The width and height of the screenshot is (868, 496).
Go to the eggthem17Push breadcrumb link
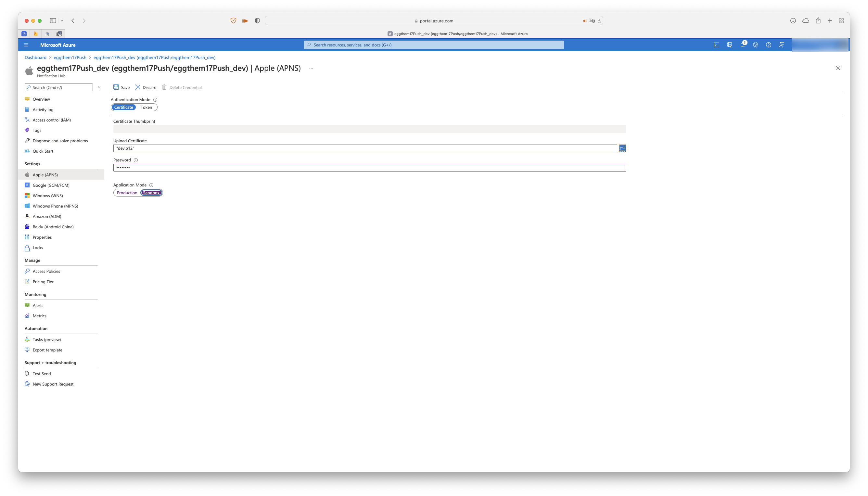pos(70,57)
